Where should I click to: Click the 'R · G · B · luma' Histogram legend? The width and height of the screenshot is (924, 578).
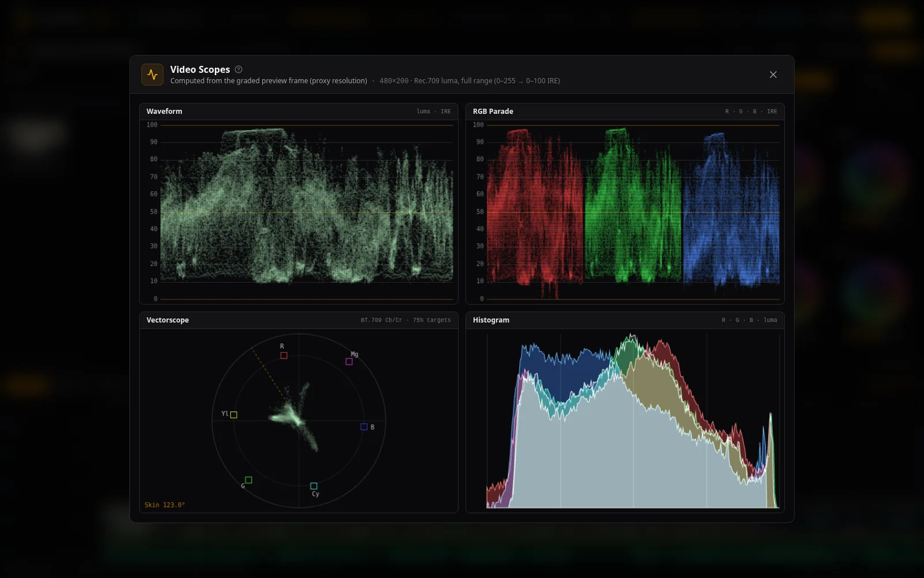(x=749, y=320)
